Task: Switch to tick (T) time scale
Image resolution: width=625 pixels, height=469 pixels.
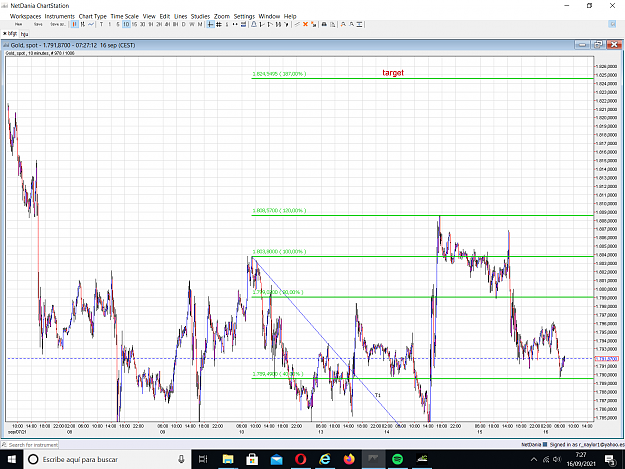Action: tap(101, 24)
